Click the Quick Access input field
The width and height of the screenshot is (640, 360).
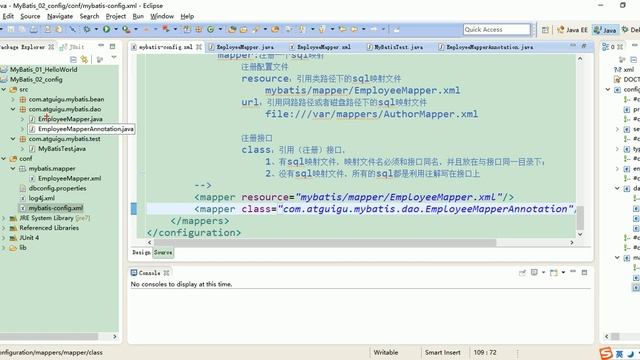497,29
